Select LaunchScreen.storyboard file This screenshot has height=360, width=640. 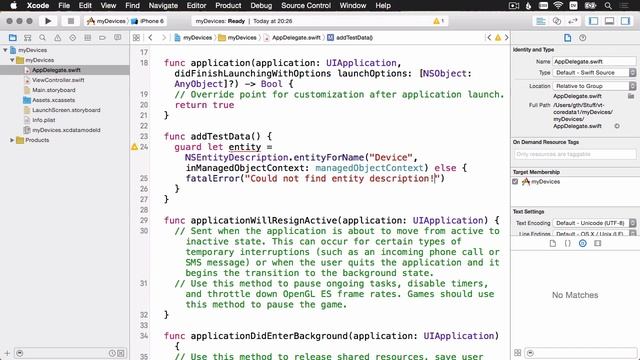coord(66,110)
